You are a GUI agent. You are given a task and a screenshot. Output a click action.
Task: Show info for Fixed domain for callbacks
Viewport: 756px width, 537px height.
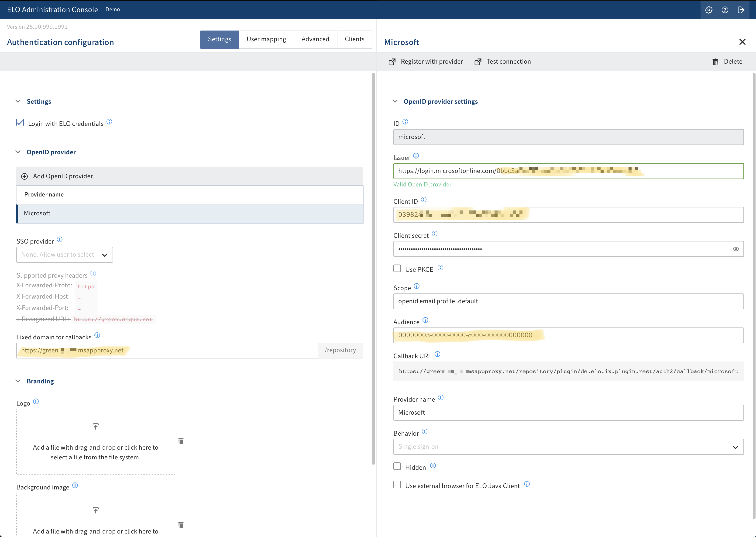click(x=97, y=335)
